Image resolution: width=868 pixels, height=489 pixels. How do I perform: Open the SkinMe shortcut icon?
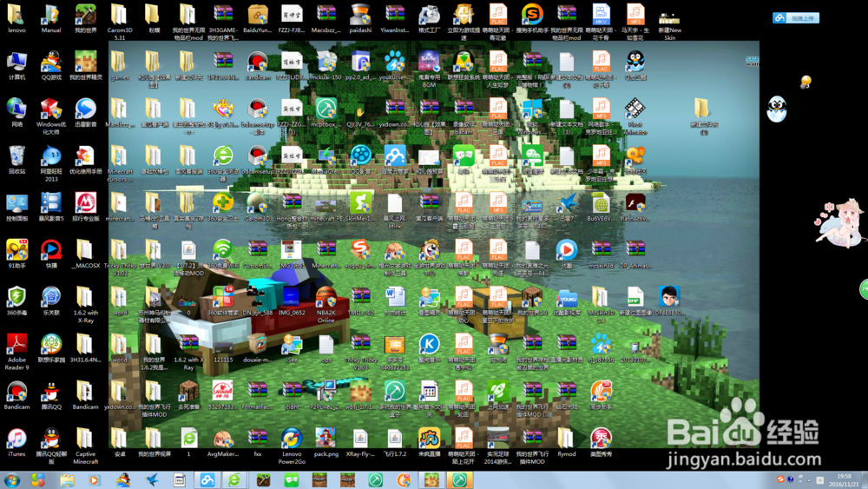tap(360, 203)
